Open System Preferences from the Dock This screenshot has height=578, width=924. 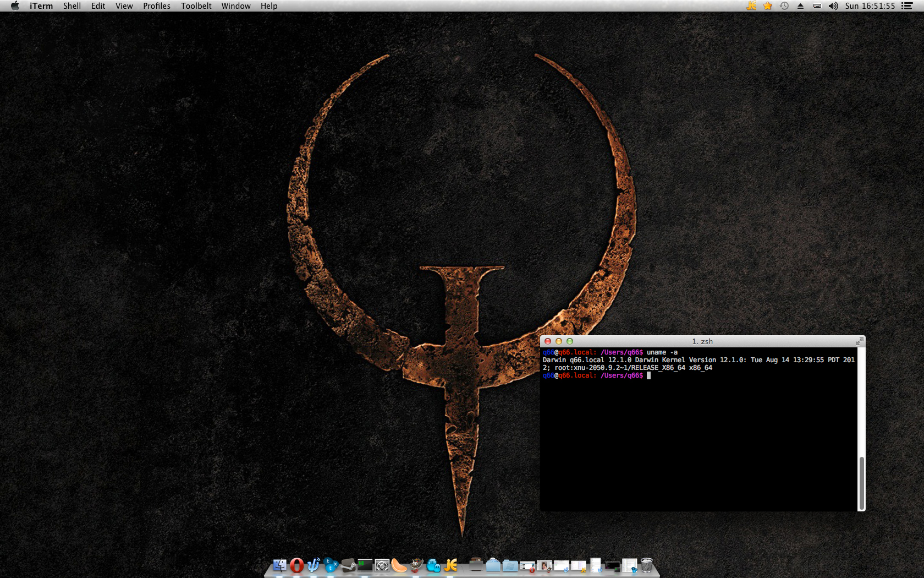pos(382,565)
